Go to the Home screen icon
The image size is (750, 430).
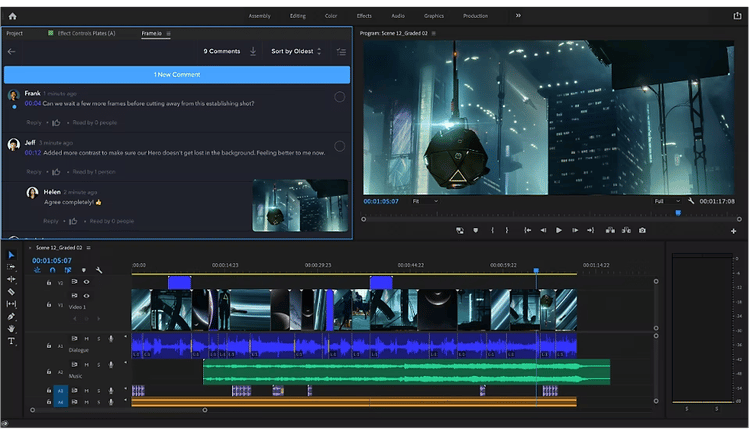[12, 16]
